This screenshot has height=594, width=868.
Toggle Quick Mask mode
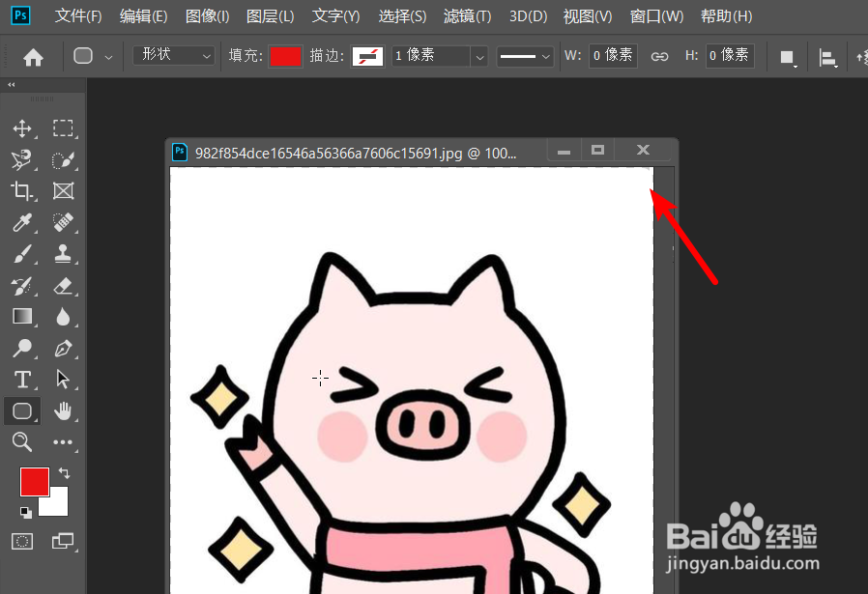tap(22, 541)
